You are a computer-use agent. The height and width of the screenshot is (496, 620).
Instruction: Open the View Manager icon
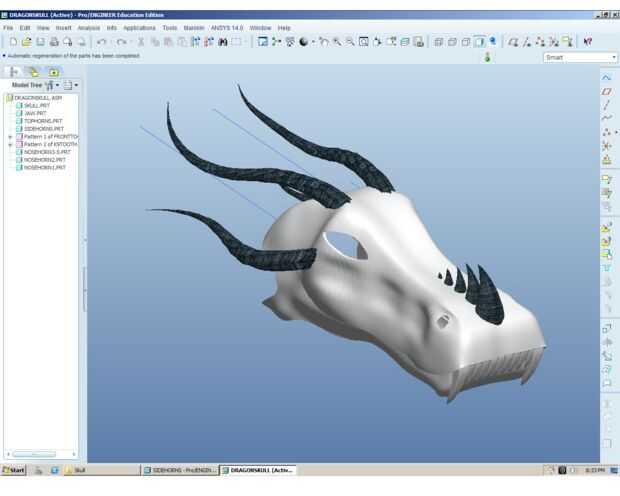click(419, 42)
